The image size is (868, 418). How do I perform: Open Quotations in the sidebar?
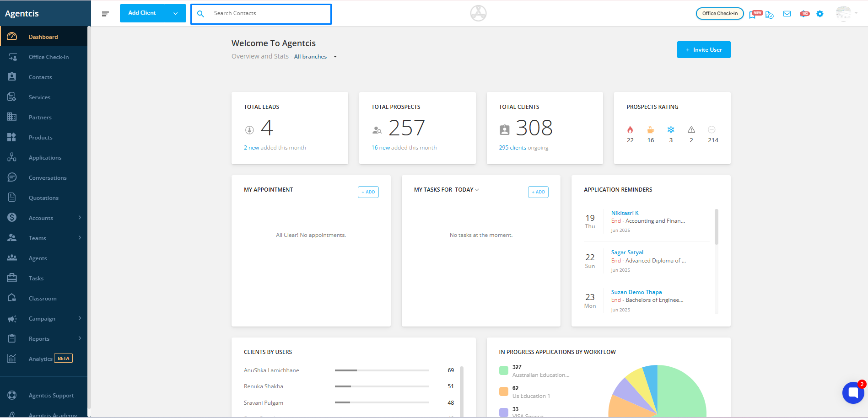click(x=43, y=198)
